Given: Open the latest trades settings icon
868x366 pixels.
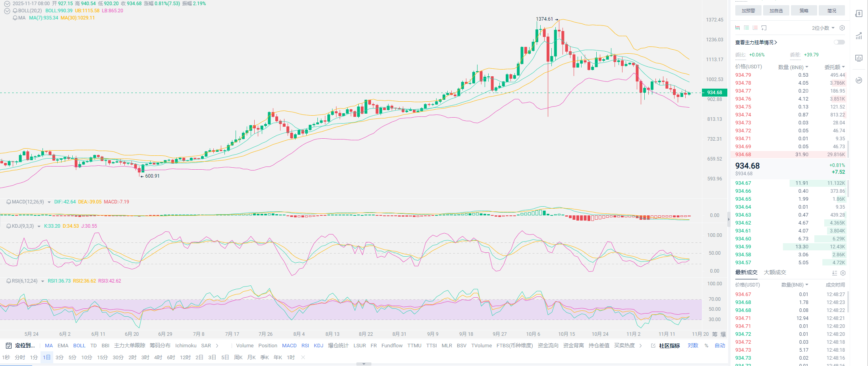Looking at the screenshot, I should click(x=843, y=273).
